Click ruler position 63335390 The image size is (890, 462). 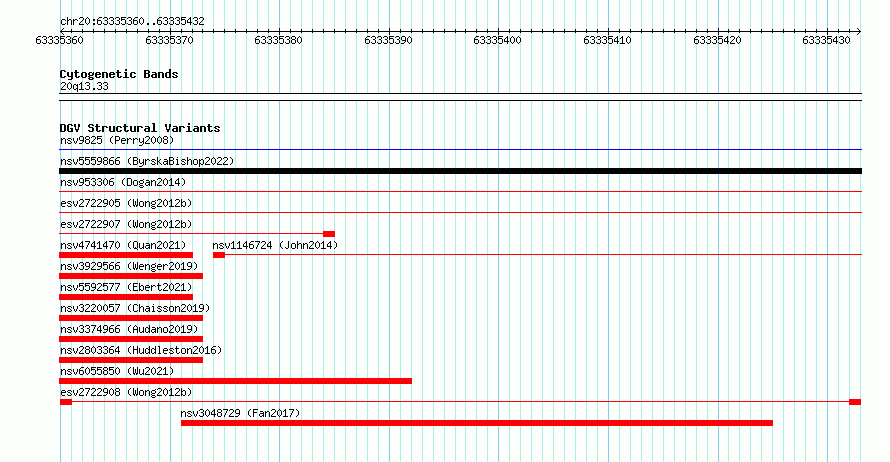(x=388, y=40)
